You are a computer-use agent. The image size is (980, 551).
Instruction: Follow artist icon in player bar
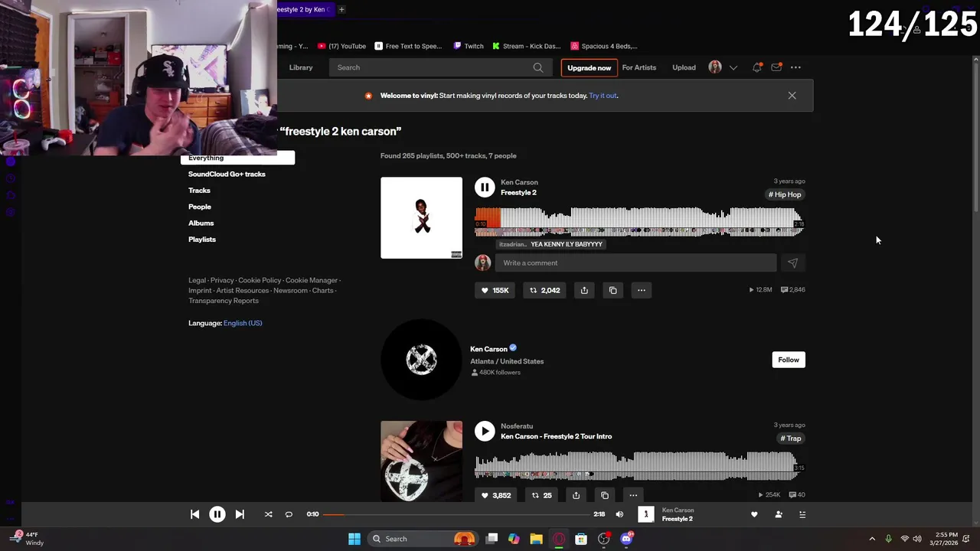tap(779, 514)
